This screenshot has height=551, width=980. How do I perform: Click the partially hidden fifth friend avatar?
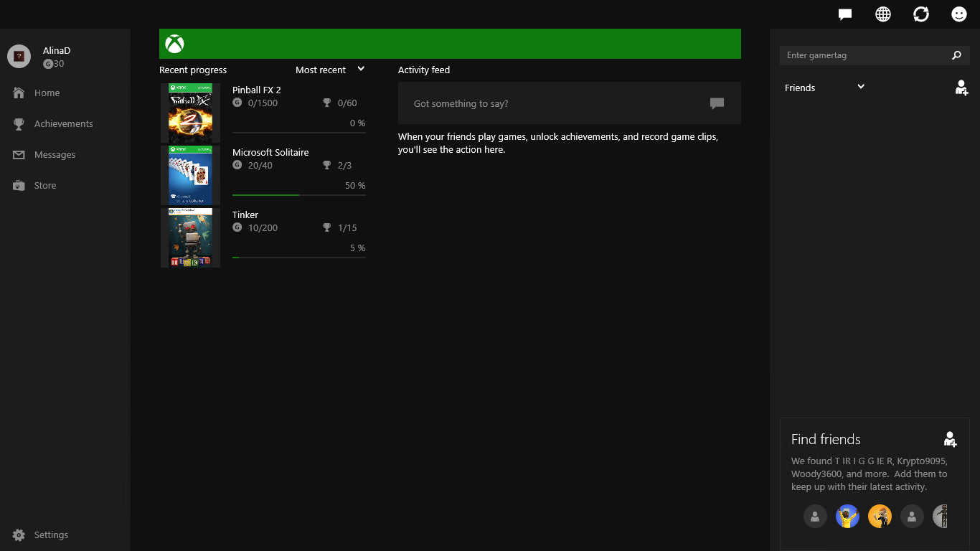coord(941,516)
